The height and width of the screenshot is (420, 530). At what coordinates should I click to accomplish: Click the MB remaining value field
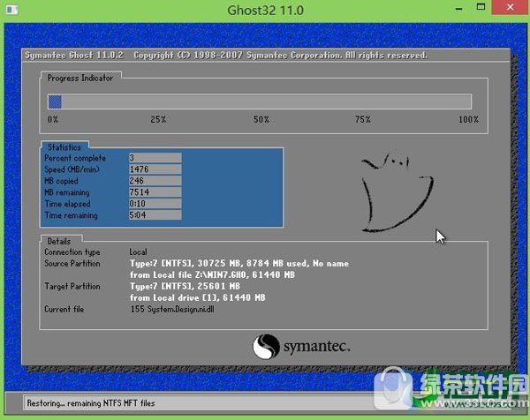[155, 191]
